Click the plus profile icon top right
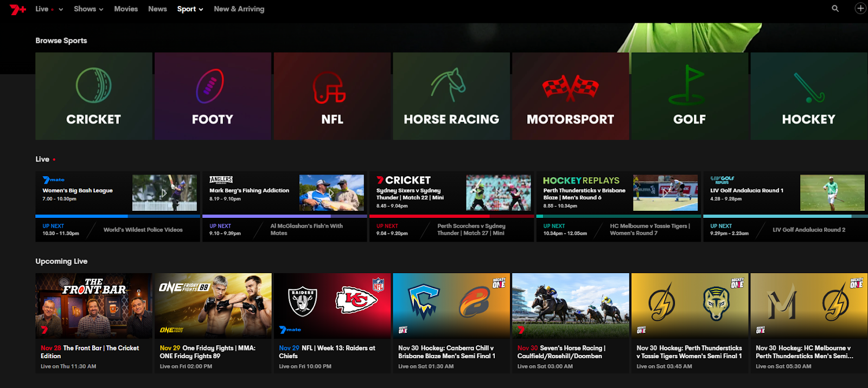 coord(860,8)
